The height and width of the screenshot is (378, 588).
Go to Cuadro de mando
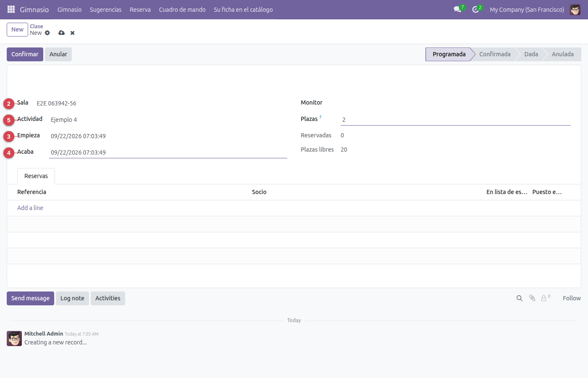182,9
